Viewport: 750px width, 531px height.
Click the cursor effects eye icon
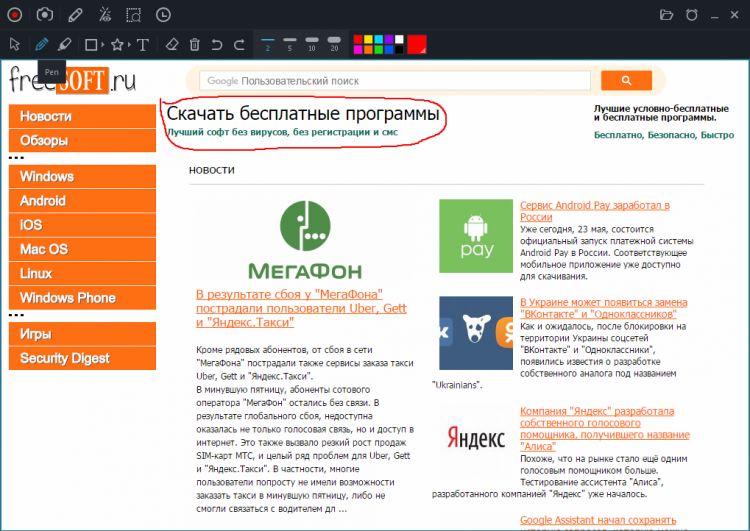point(105,15)
